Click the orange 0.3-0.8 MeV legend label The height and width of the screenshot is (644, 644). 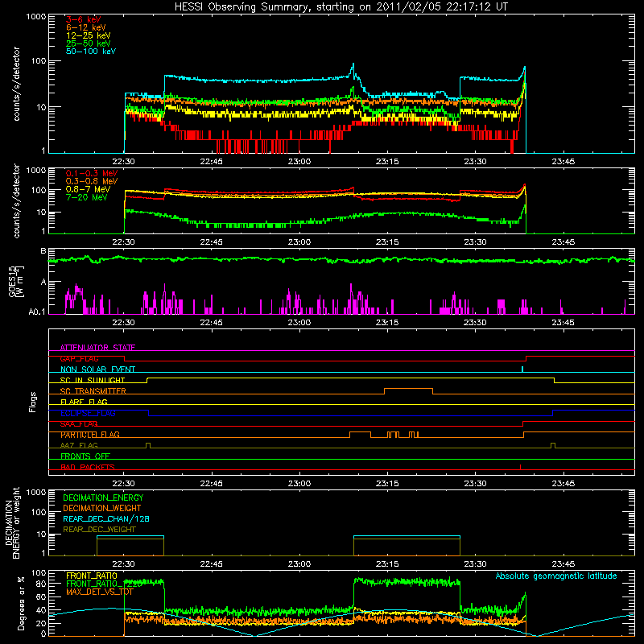92,181
